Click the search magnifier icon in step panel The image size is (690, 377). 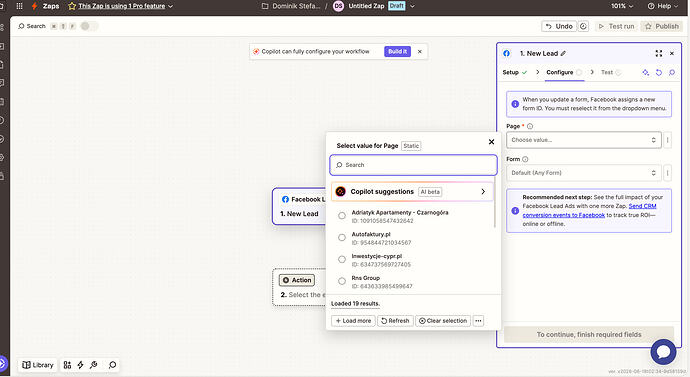tap(672, 73)
